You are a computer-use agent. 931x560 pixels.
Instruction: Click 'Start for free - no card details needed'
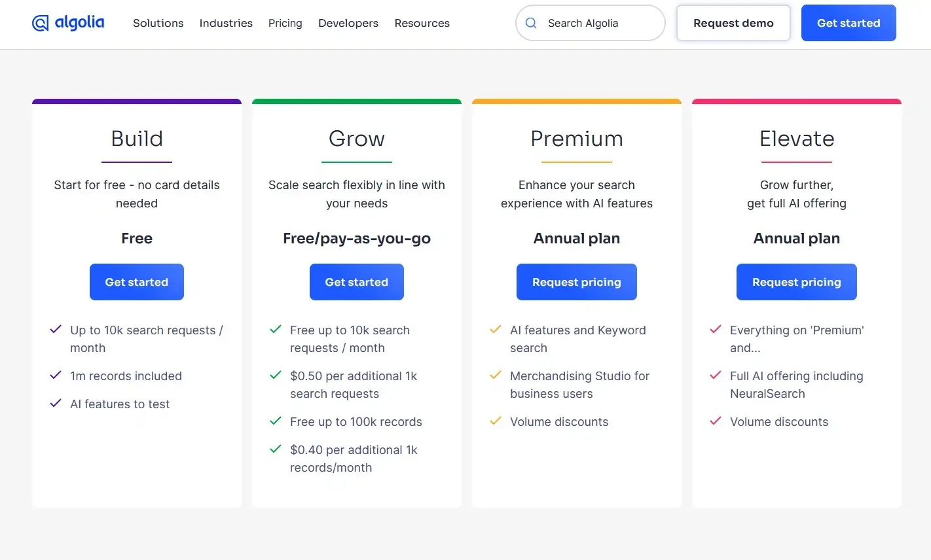pos(137,194)
